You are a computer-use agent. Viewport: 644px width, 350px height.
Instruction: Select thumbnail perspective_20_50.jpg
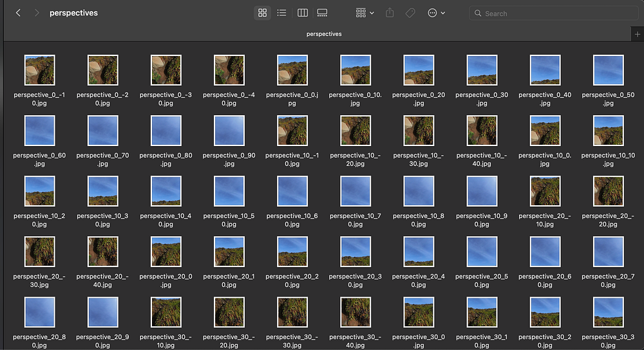click(x=482, y=252)
